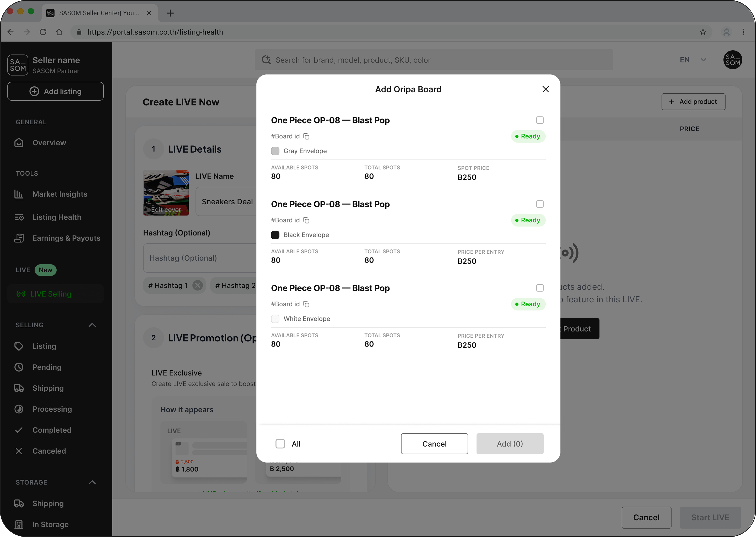This screenshot has width=756, height=537.
Task: Click the site security lock icon
Action: click(79, 32)
